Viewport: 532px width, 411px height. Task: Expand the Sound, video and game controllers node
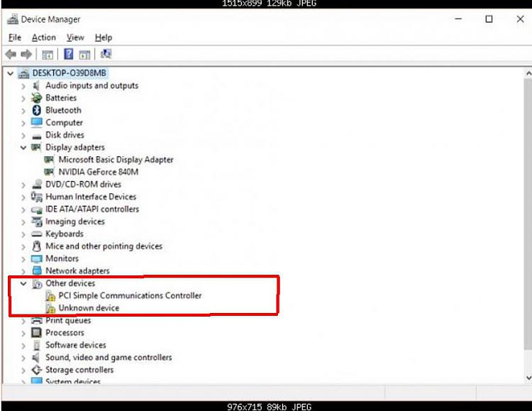click(x=23, y=358)
